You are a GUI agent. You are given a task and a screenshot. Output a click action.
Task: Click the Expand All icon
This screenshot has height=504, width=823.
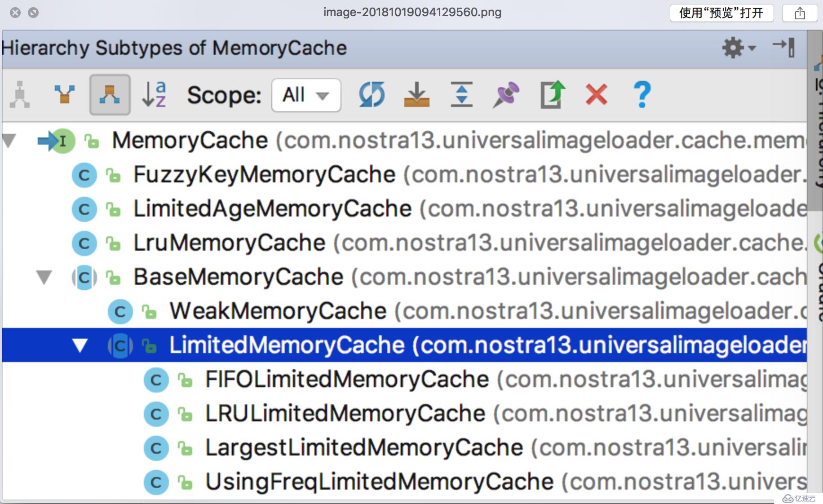tap(462, 95)
